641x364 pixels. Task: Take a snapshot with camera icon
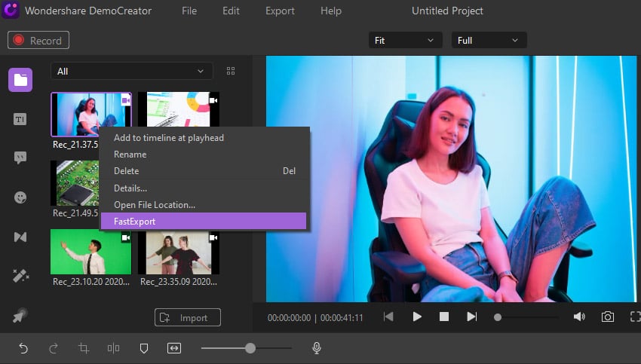(608, 317)
